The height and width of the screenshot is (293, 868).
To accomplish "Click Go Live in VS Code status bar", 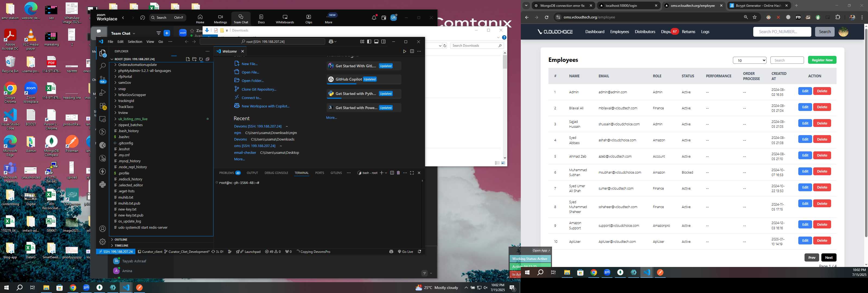I will pyautogui.click(x=405, y=251).
